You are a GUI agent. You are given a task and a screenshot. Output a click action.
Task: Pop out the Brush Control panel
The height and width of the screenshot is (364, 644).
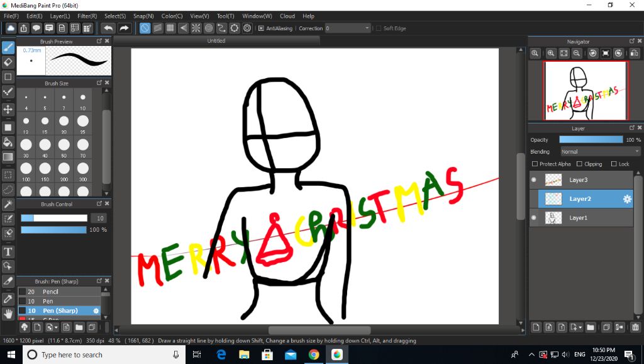[99, 203]
